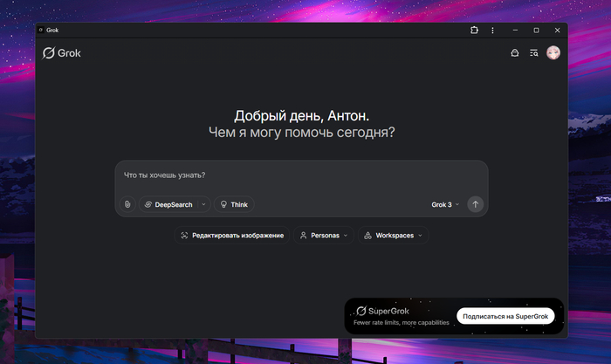611x364 pixels.
Task: Click the Grok logo in header
Action: [62, 52]
